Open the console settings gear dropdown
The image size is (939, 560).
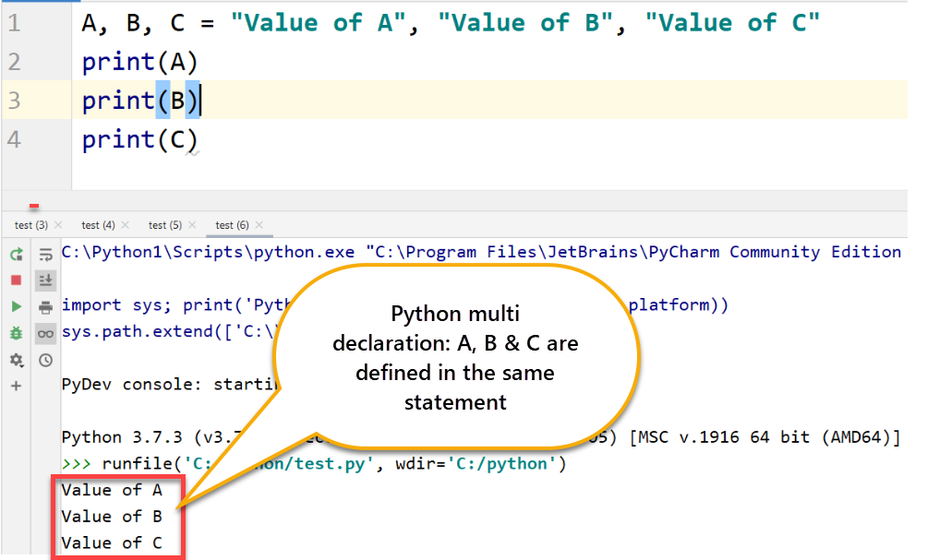tap(17, 360)
